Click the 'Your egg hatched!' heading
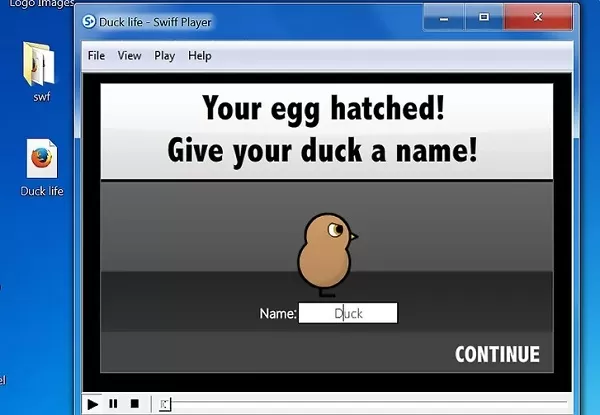This screenshot has width=600, height=415. pyautogui.click(x=324, y=109)
